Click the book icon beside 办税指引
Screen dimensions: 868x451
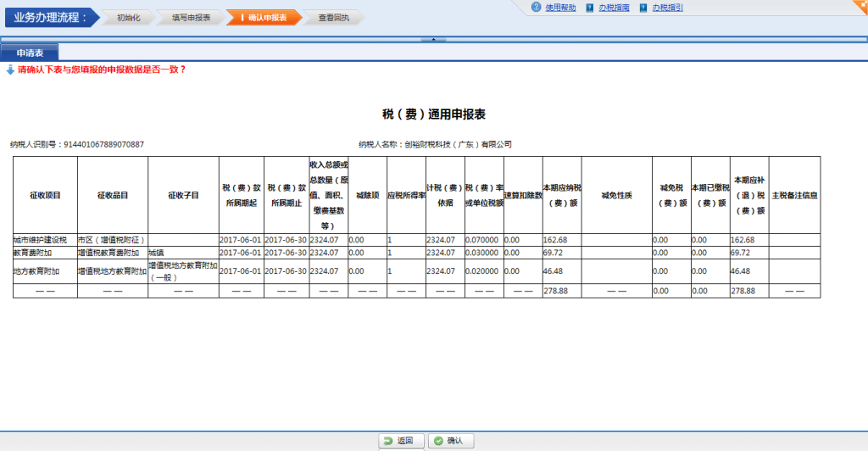(x=644, y=8)
